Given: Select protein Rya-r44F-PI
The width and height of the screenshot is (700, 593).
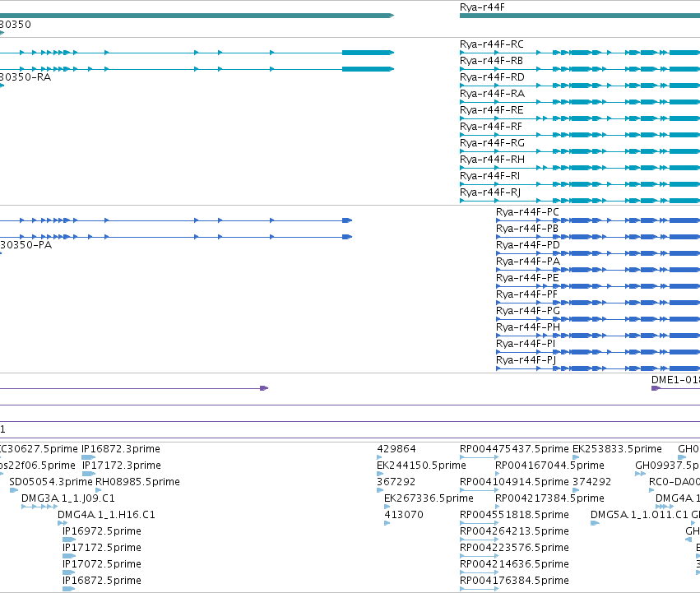Looking at the screenshot, I should (x=526, y=344).
